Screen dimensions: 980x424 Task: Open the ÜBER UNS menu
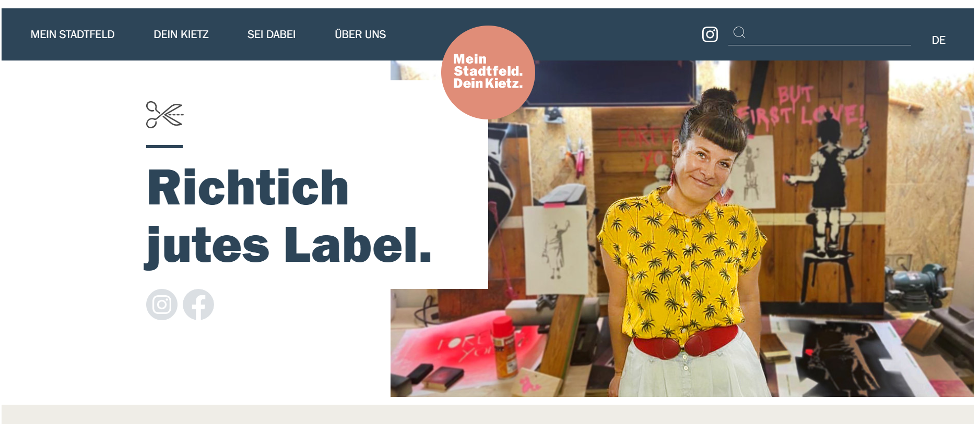360,34
